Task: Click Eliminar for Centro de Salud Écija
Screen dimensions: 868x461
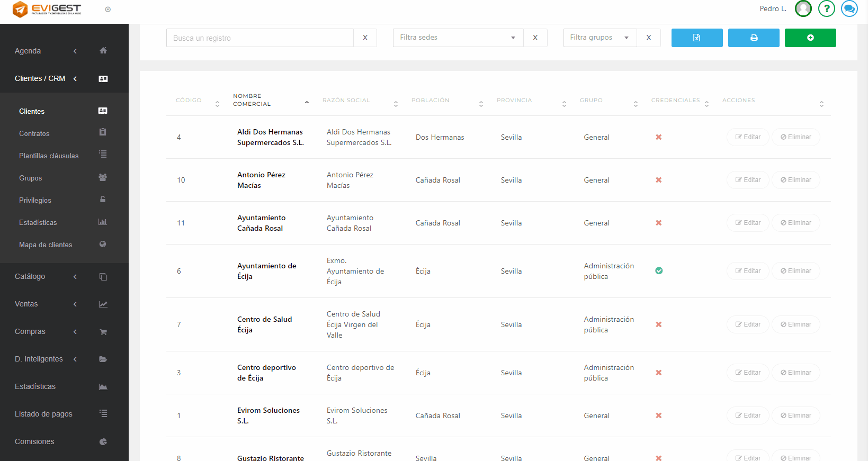Action: (x=795, y=324)
